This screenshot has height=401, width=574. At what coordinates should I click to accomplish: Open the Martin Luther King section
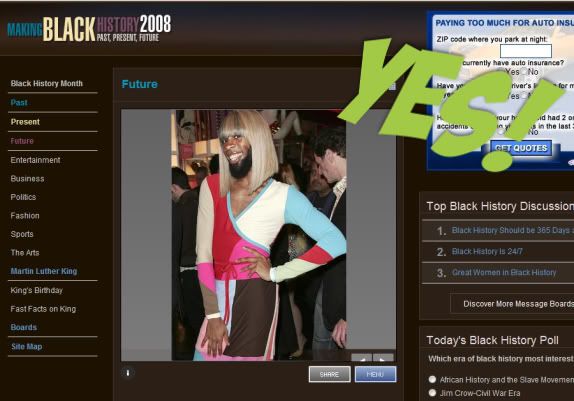tap(44, 271)
